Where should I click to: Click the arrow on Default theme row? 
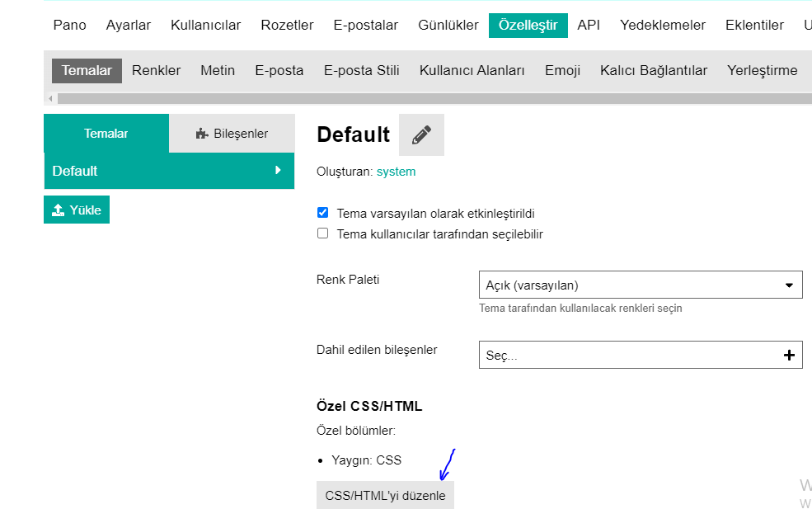pos(278,170)
